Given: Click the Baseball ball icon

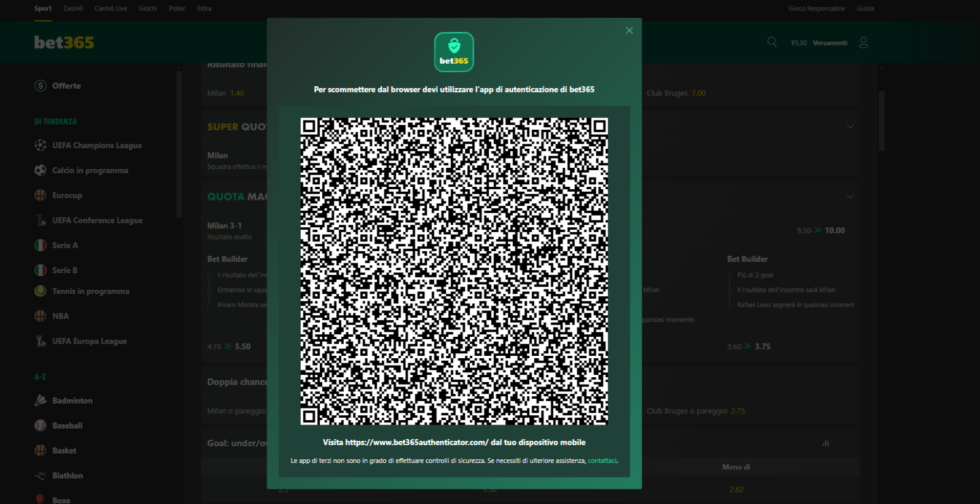Looking at the screenshot, I should pyautogui.click(x=40, y=426).
